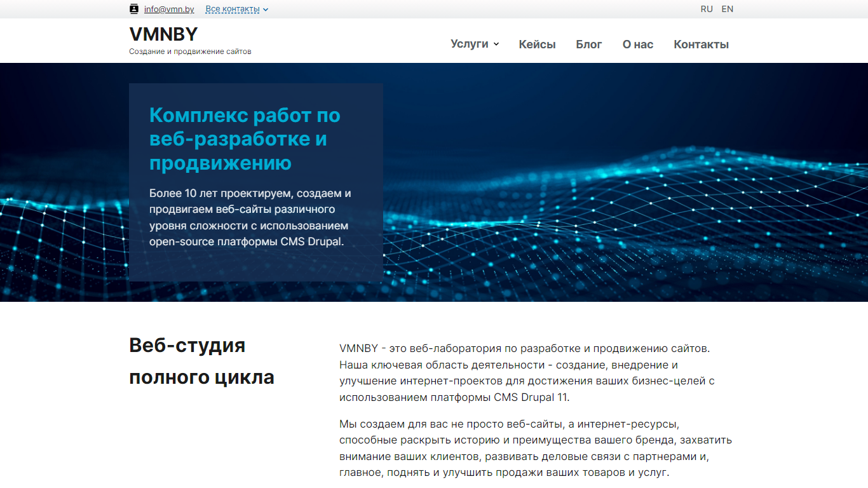Image resolution: width=868 pixels, height=488 pixels.
Task: Click the heading "Веб-студия полного цикла"
Action: pos(202,361)
